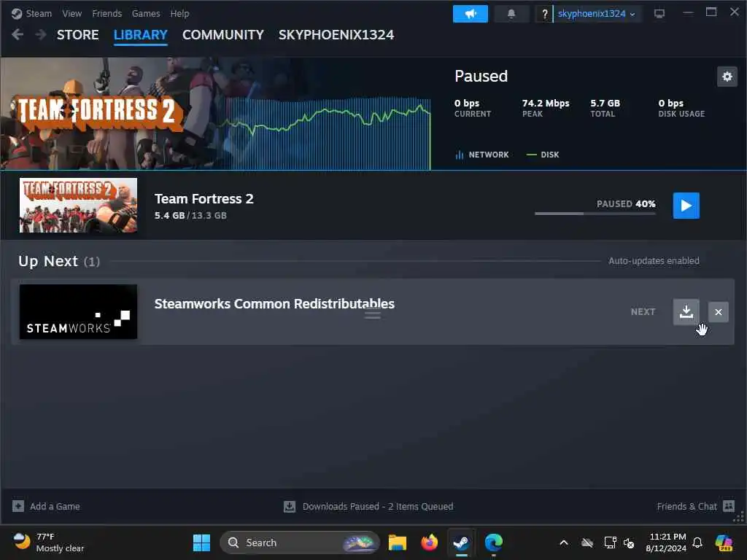The image size is (747, 560).
Task: Click Steamworks Common Redistributables title
Action: tap(274, 304)
